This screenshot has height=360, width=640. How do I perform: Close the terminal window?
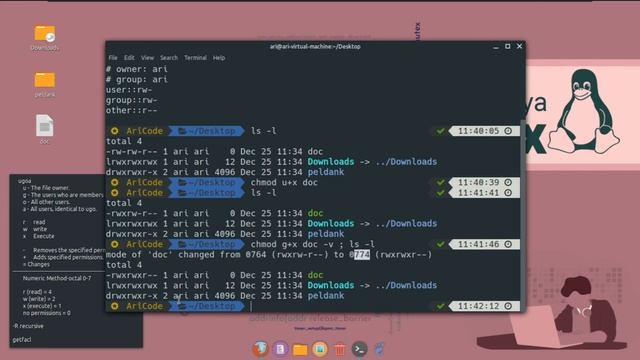point(519,47)
